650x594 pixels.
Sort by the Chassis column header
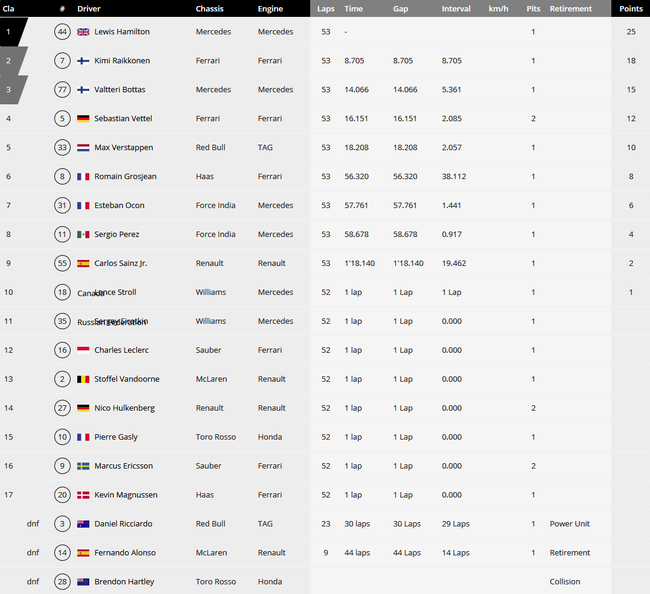(209, 8)
